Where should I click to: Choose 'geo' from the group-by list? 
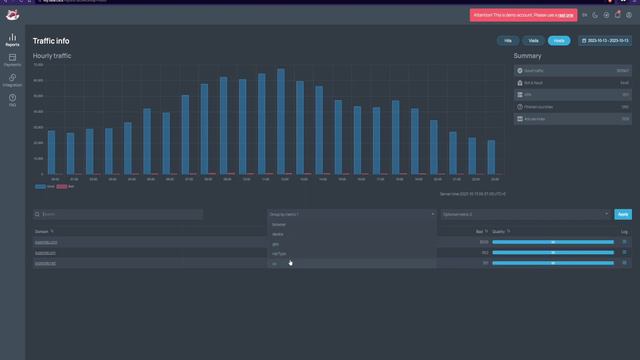(x=351, y=244)
